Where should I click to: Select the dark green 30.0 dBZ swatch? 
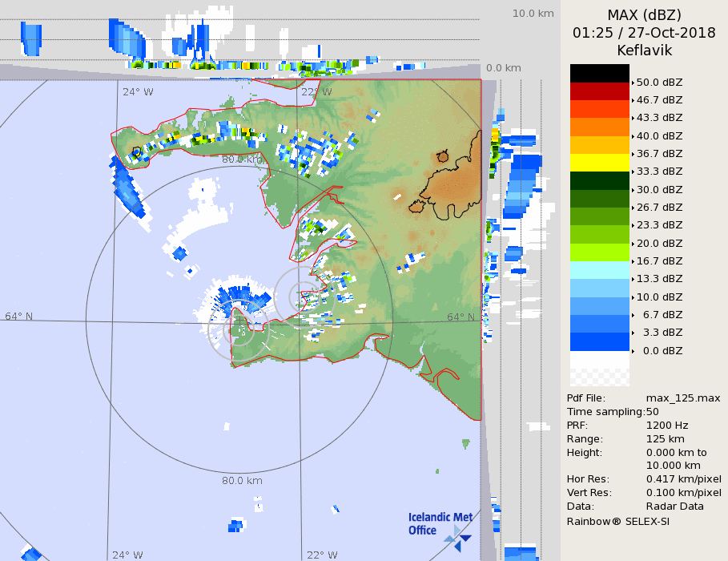tap(599, 180)
